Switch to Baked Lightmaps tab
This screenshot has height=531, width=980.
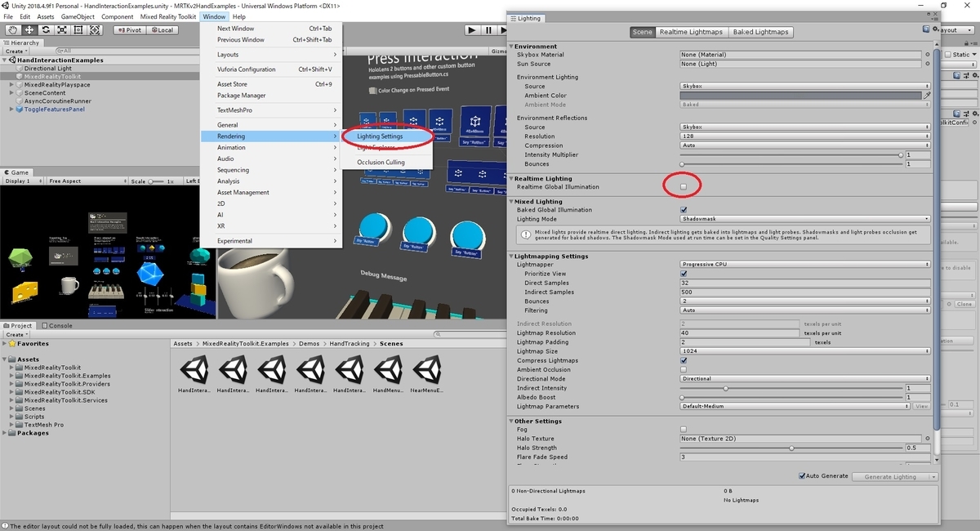point(759,32)
